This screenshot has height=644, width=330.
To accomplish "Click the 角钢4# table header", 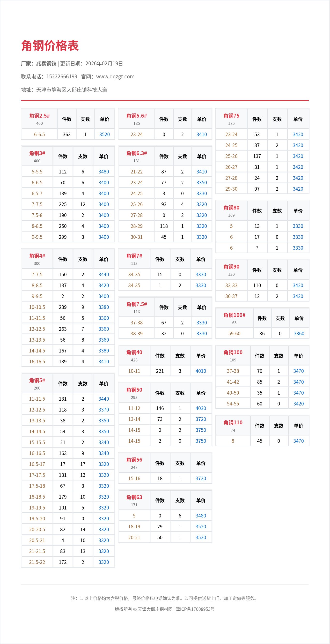I will [37, 259].
